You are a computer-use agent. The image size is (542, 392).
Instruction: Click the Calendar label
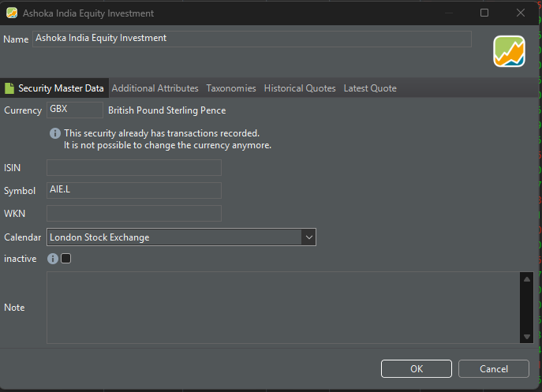[22, 237]
